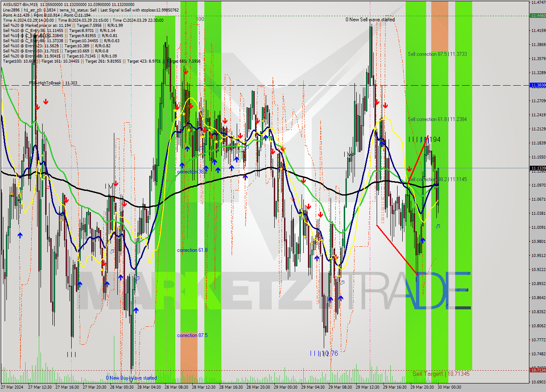Viewport: 546px width, 392px height.
Task: Click the gray '100' level label
Action: coord(200,19)
